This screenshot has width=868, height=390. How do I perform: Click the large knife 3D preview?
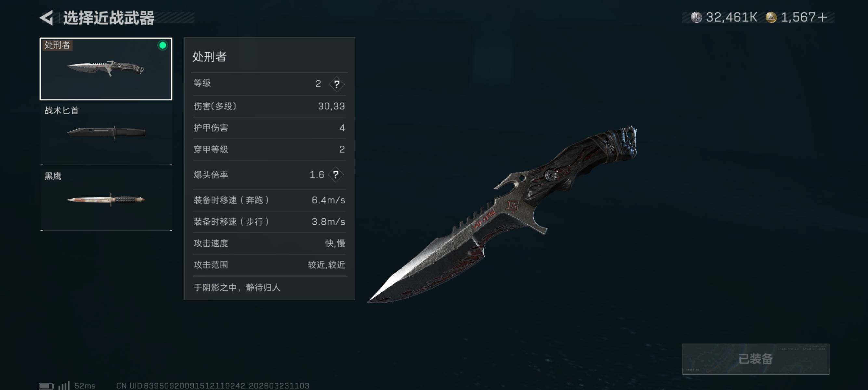(x=502, y=214)
